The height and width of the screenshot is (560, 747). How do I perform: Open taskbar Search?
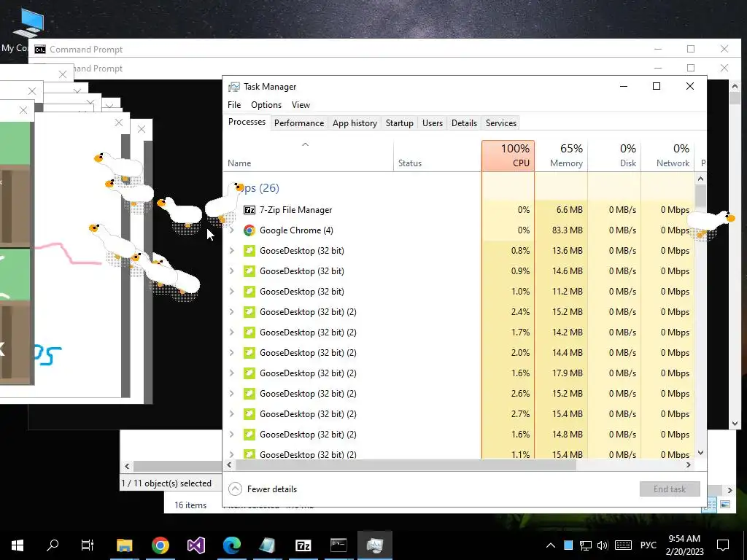tap(53, 545)
